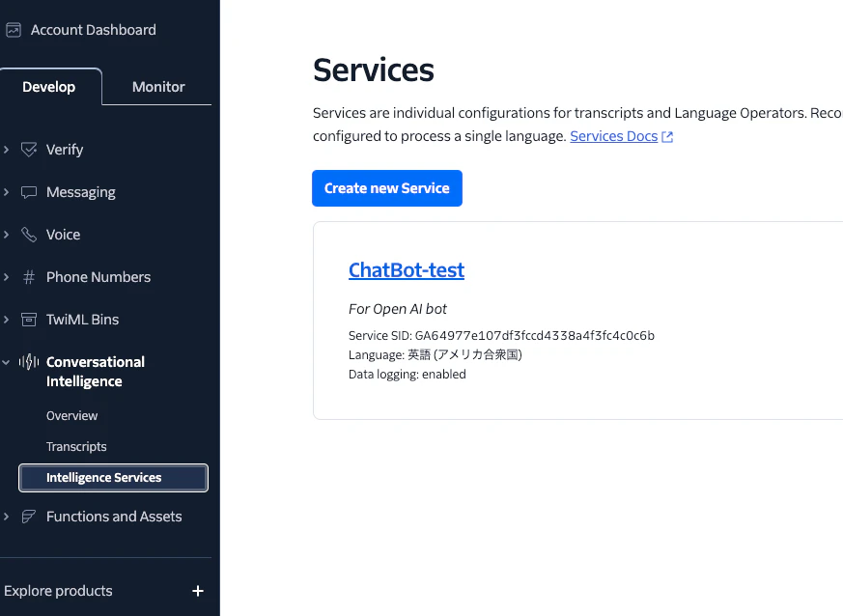Click the 'Data logging: enabled' text
This screenshot has width=843, height=616.
pos(407,374)
